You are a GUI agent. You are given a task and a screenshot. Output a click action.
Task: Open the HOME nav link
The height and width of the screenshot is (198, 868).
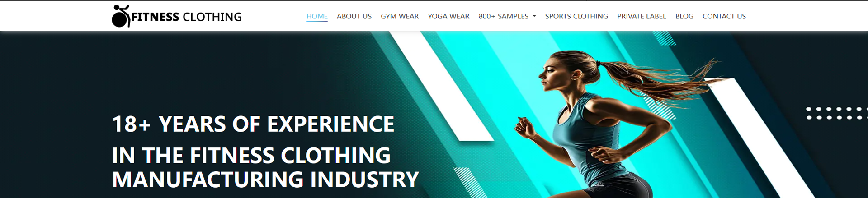coord(317,16)
